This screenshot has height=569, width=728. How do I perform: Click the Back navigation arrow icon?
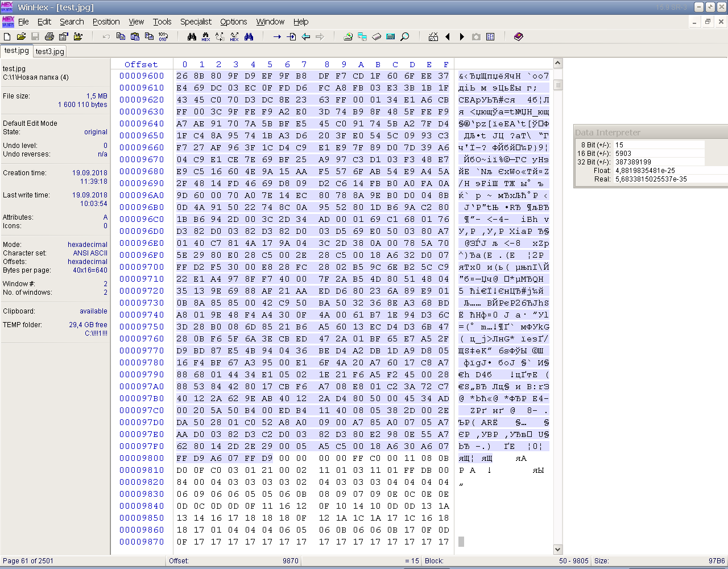(305, 36)
